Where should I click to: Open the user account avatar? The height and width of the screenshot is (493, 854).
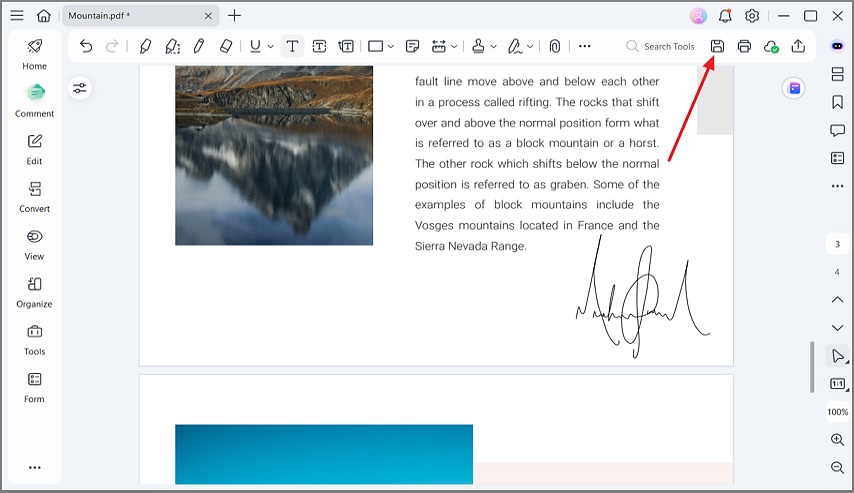point(698,16)
